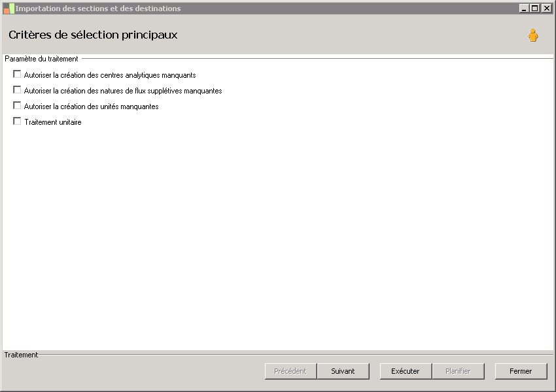Click the greyed-out Précédent button
The width and height of the screenshot is (556, 392).
pos(290,371)
